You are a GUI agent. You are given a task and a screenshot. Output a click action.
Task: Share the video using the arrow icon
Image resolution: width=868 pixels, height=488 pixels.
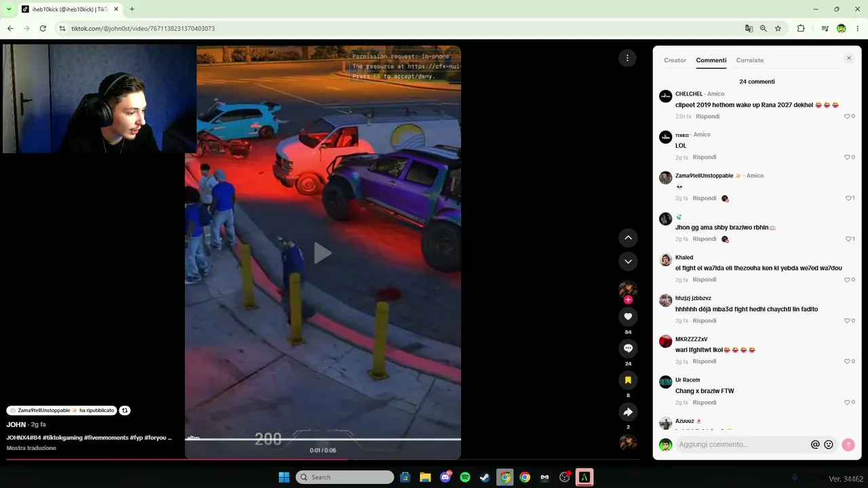coord(628,412)
